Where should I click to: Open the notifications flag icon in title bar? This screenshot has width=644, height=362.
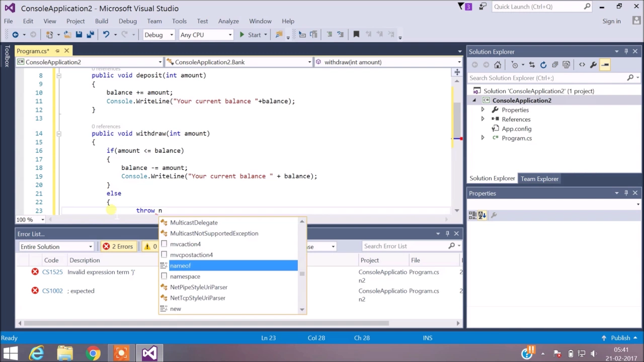(461, 7)
